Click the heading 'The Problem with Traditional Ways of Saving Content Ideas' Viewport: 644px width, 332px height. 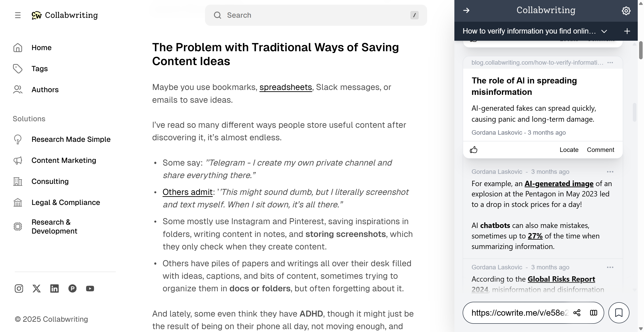pos(275,54)
